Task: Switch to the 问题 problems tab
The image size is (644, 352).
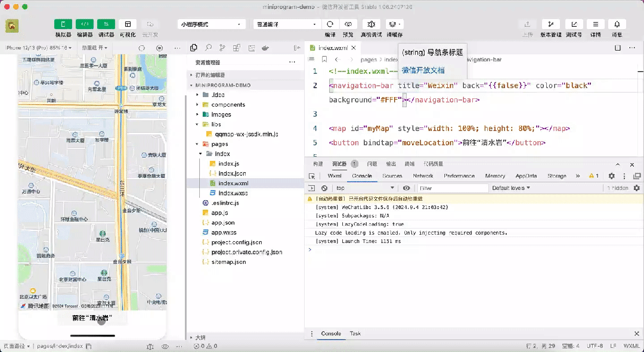Action: 372,164
